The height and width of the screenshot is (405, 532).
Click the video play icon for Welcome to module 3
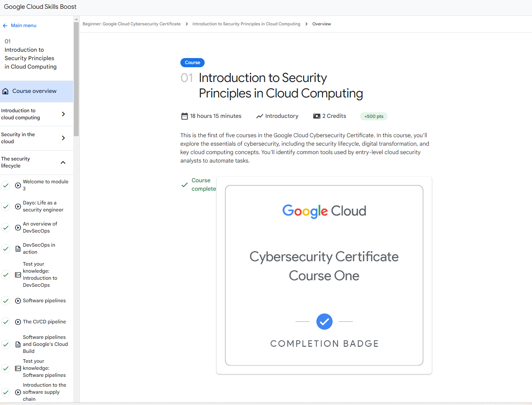click(x=18, y=185)
